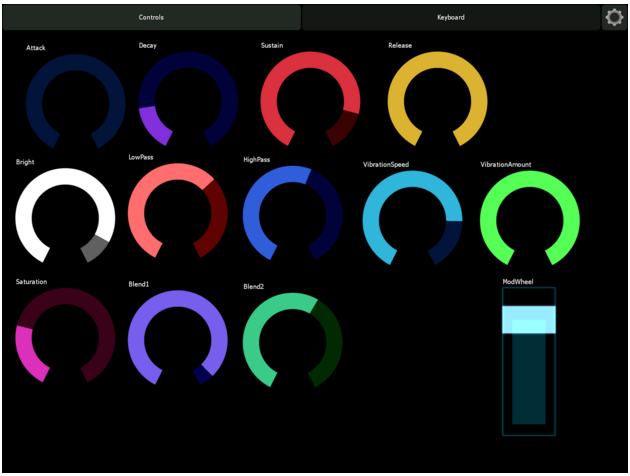The width and height of the screenshot is (630, 476).
Task: Click the yellow Release knob
Action: (x=438, y=99)
